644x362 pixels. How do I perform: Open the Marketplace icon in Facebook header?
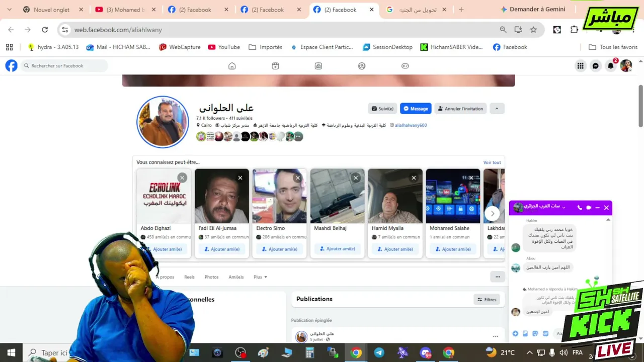(x=318, y=66)
